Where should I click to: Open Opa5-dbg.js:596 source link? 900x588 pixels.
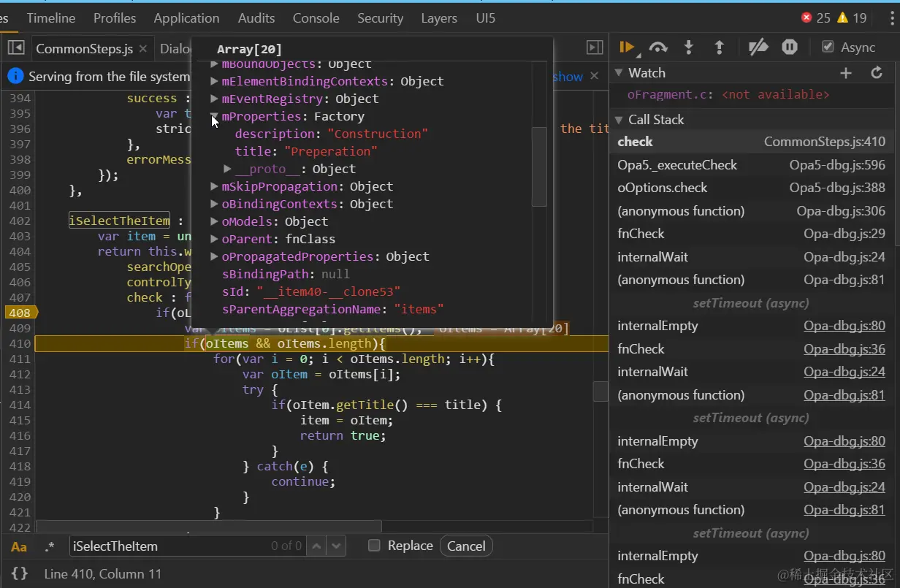click(x=837, y=165)
